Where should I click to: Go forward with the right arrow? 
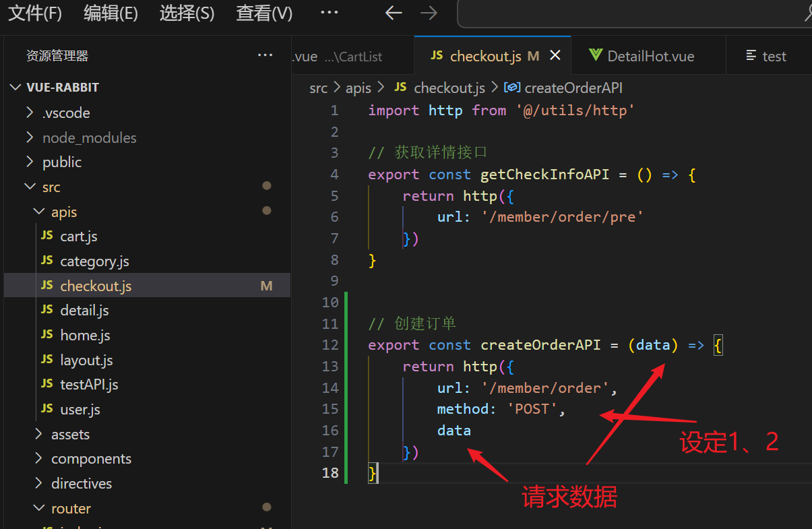(429, 13)
